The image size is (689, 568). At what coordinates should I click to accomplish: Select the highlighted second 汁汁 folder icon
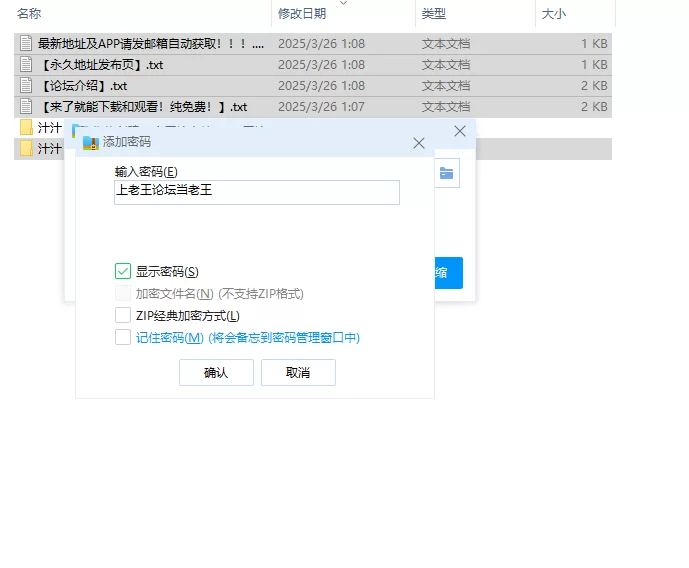click(x=27, y=149)
